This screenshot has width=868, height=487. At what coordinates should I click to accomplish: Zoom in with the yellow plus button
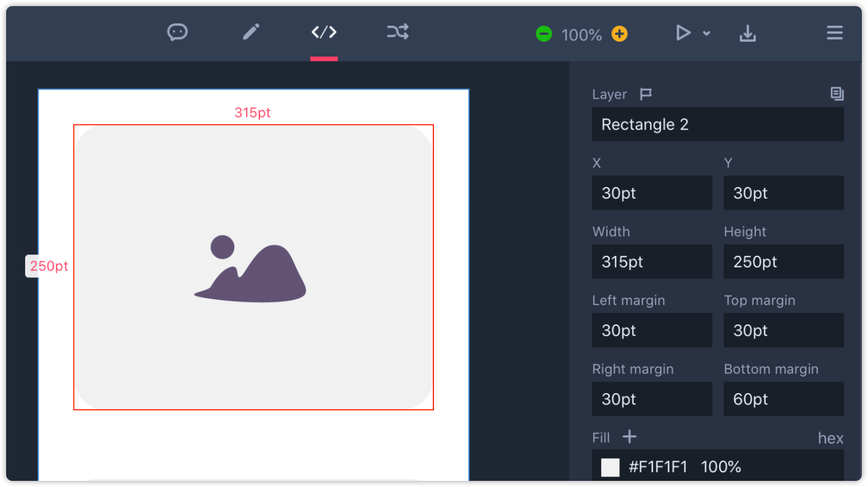click(x=620, y=34)
